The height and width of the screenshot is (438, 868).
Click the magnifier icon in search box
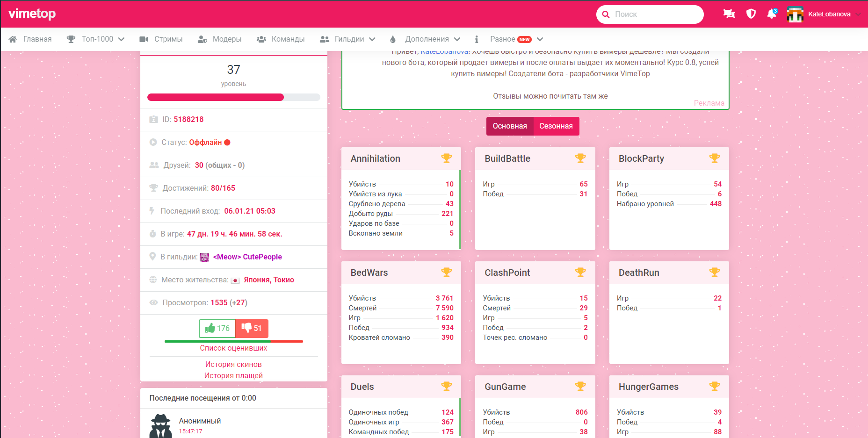click(606, 14)
